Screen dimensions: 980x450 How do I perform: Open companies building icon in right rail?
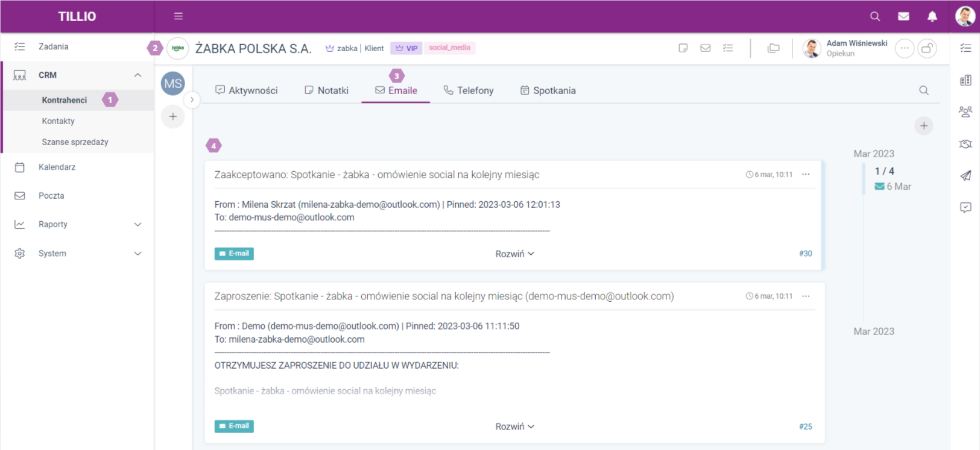tap(966, 80)
